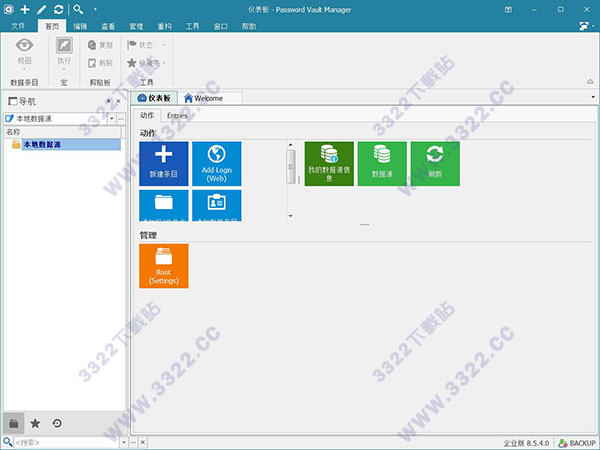Click the ellipsis button beside data source dropdown

click(121, 119)
